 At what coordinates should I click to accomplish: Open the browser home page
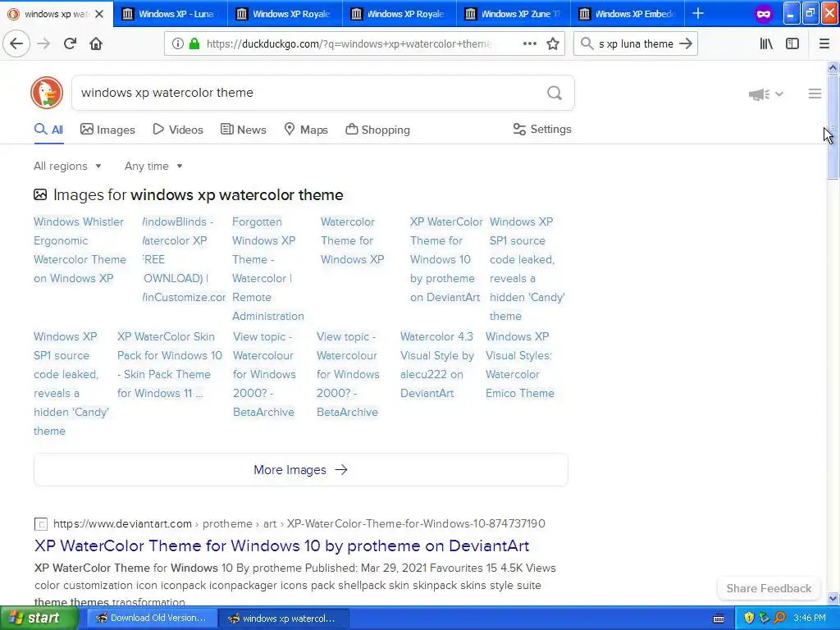(96, 43)
